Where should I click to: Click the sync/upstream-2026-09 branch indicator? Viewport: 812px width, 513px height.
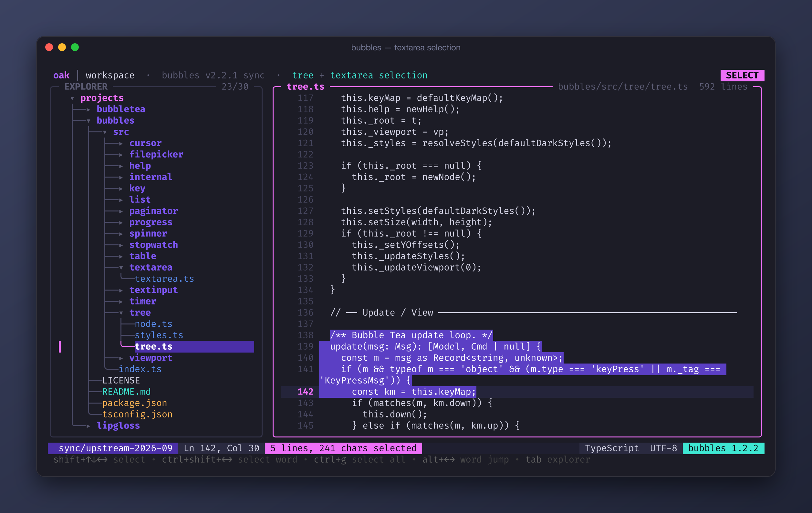[x=113, y=448]
